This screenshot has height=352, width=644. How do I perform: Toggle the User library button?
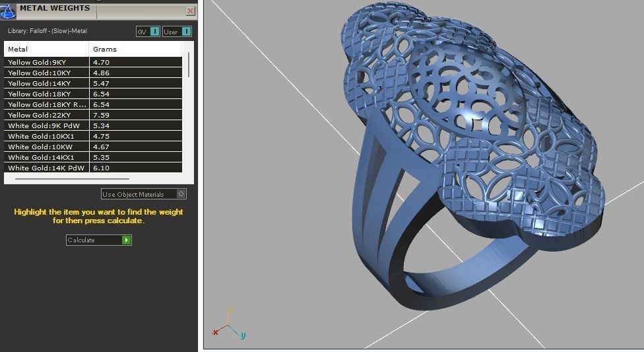tap(177, 32)
